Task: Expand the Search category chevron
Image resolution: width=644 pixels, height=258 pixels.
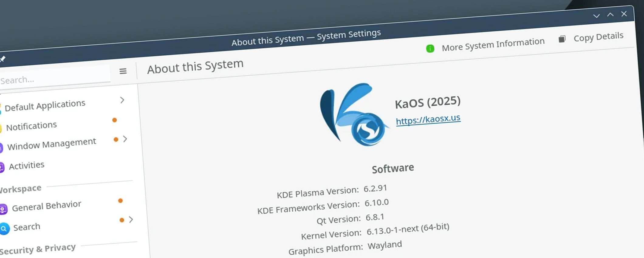Action: click(131, 219)
